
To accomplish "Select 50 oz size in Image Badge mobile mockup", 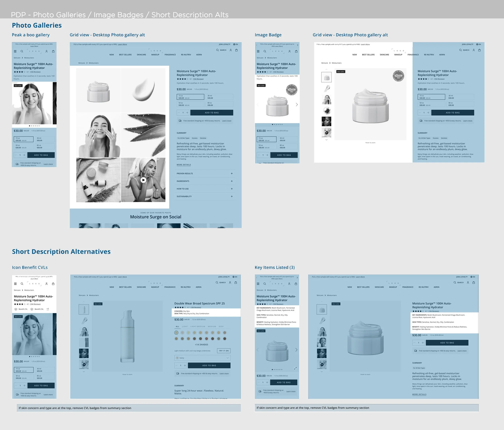I will [266, 146].
